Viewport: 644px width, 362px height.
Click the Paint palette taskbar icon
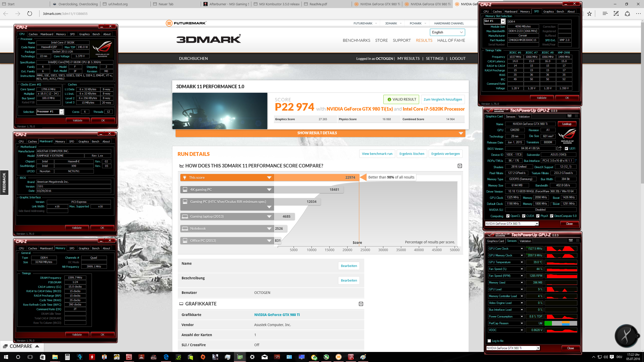pos(363,357)
